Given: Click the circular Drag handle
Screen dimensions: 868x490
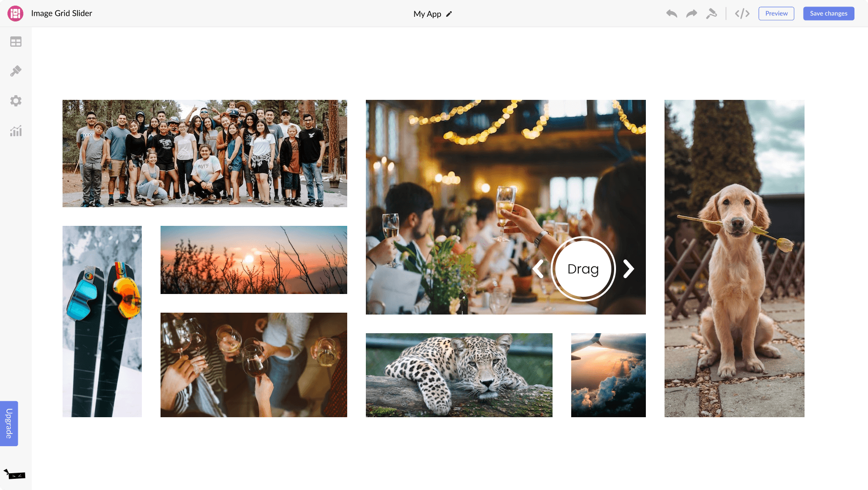Looking at the screenshot, I should (x=583, y=269).
